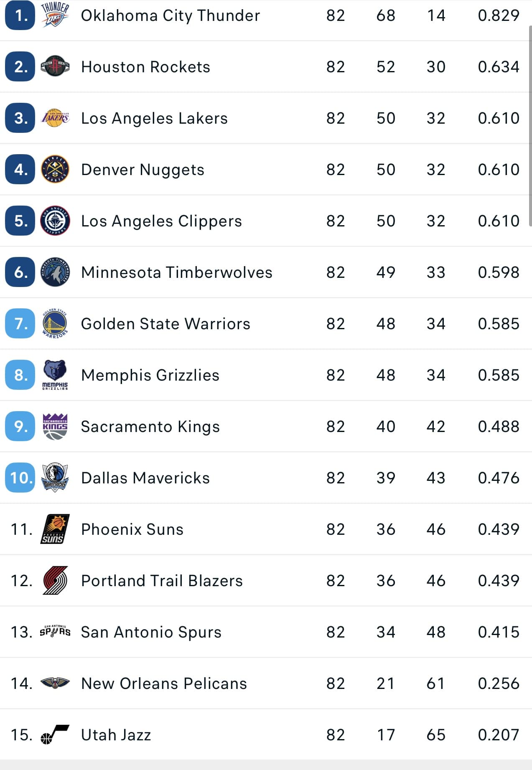Open the New Orleans Pelicans team name
The height and width of the screenshot is (770, 532).
coord(164,683)
